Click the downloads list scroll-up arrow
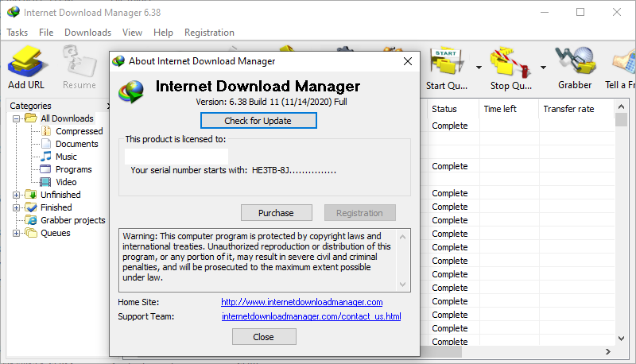Image resolution: width=636 pixels, height=364 pixels. tap(621, 106)
